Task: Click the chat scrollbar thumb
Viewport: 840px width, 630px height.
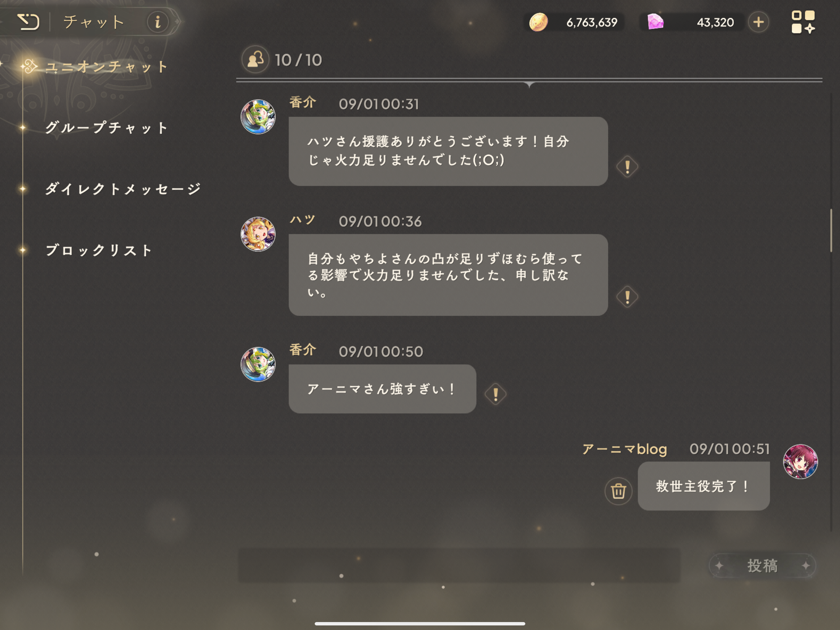Action: coord(831,230)
